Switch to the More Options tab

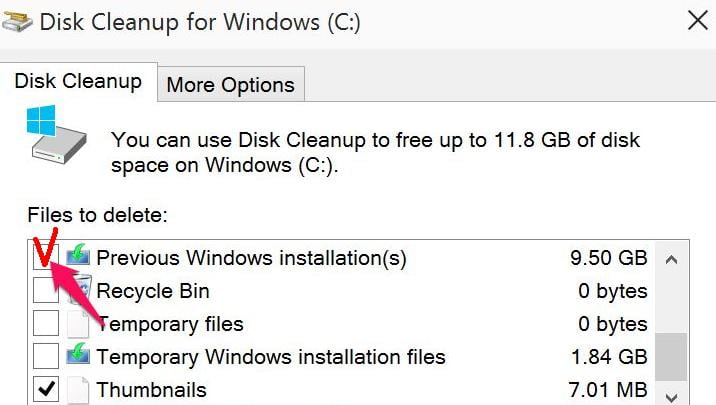230,85
